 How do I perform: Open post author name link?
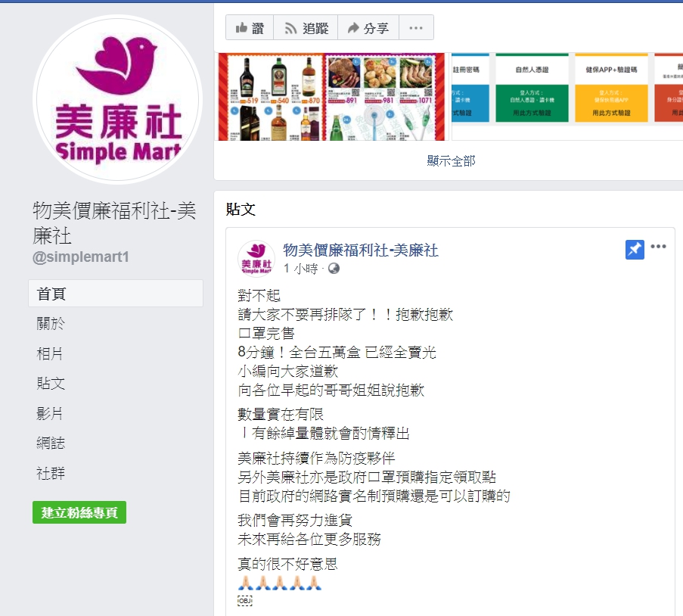pos(361,250)
